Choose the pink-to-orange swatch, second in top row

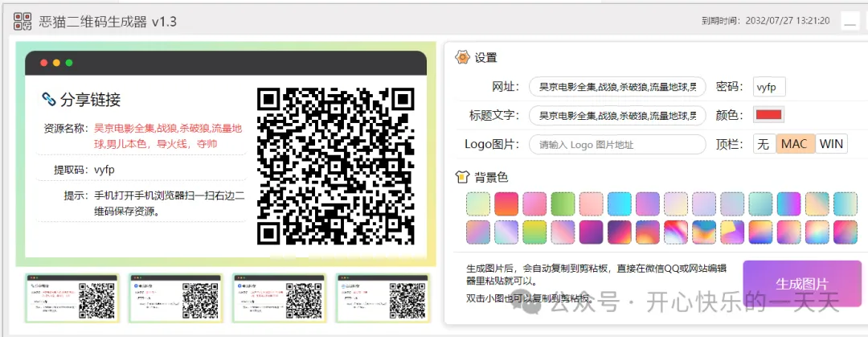(x=506, y=203)
